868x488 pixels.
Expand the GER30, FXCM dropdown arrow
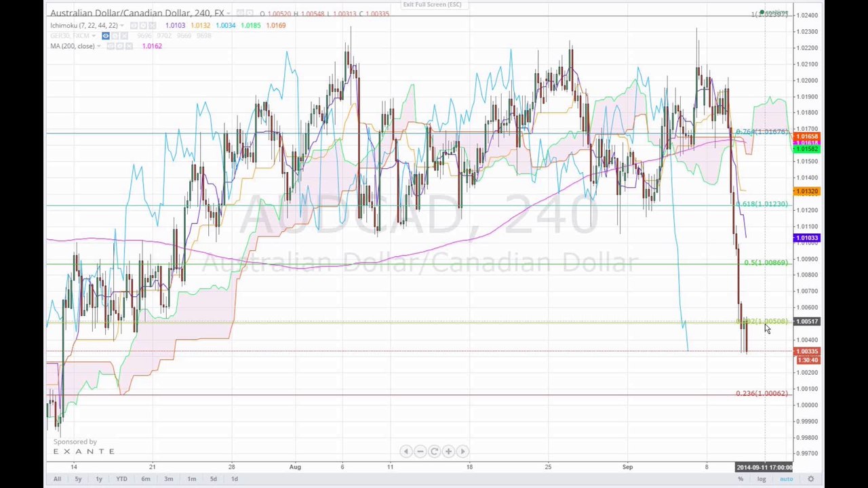(94, 35)
